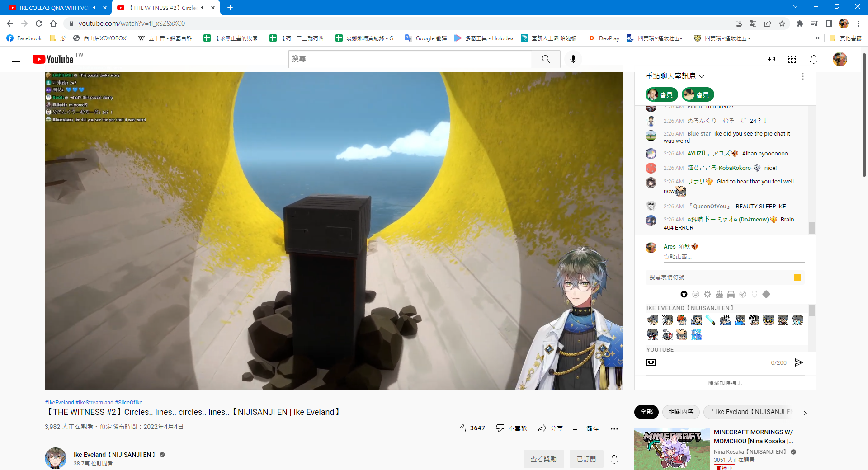The height and width of the screenshot is (470, 868).
Task: Expand hidden bookmarks with double chevron
Action: [817, 38]
